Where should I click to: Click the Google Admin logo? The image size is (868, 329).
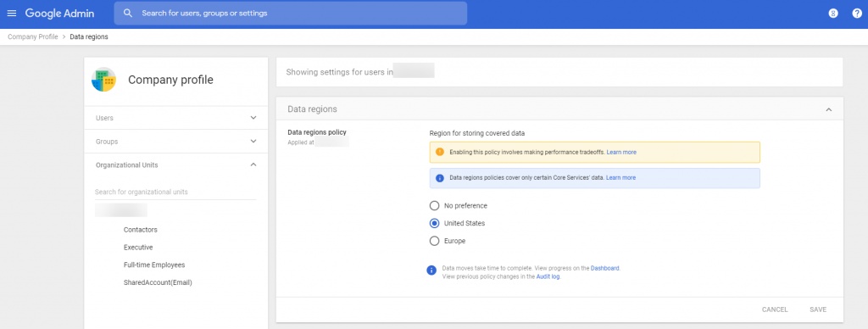point(60,14)
